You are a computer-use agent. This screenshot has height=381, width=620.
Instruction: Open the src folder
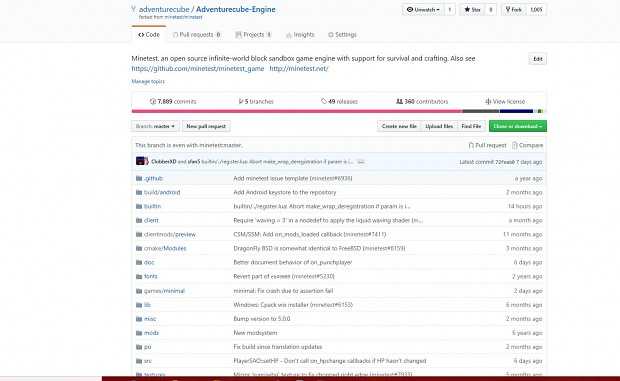tap(147, 361)
